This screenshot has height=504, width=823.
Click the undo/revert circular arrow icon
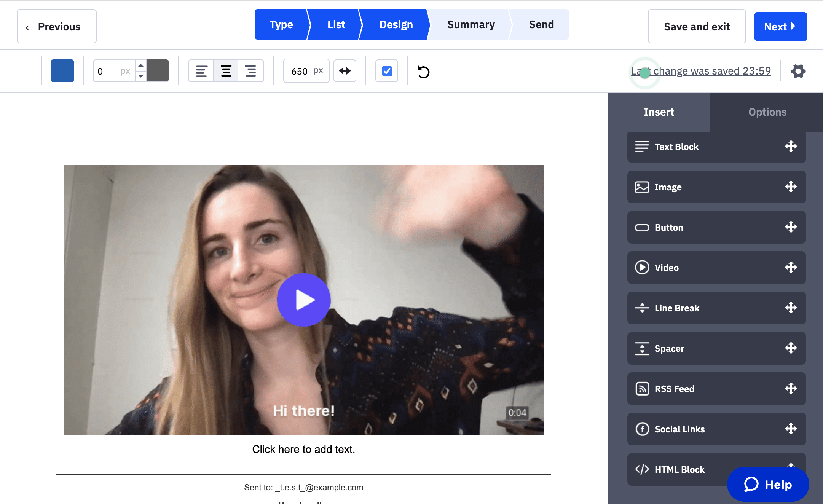coord(423,72)
